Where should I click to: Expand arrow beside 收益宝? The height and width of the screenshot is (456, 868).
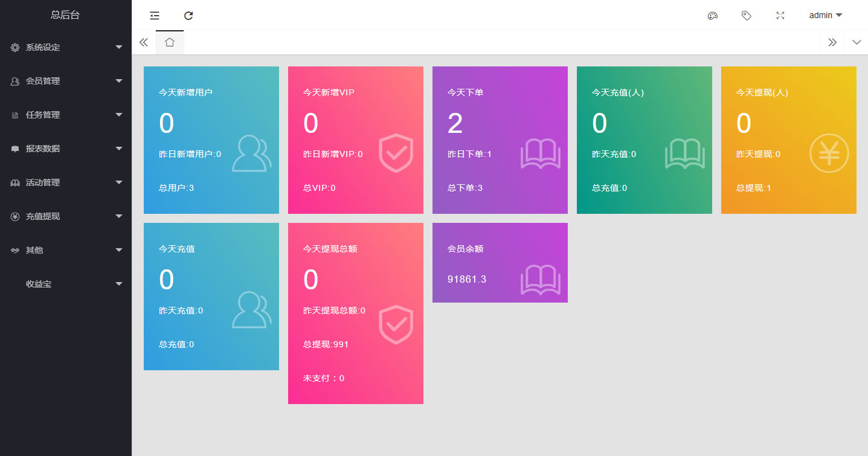tap(119, 284)
